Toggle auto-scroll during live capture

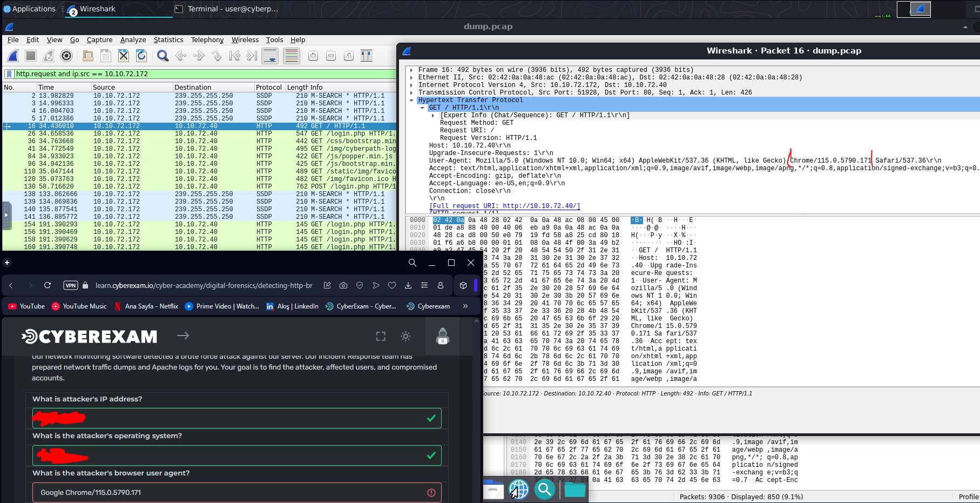(270, 56)
